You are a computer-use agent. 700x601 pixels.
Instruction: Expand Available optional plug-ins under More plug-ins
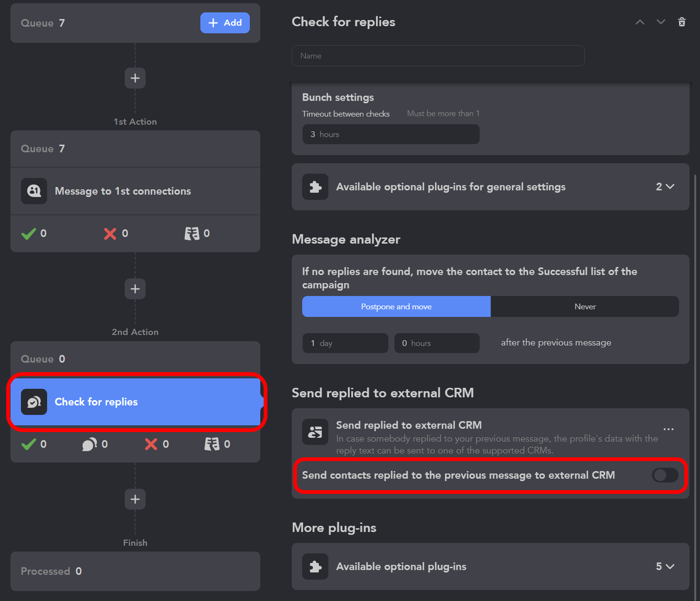click(665, 566)
